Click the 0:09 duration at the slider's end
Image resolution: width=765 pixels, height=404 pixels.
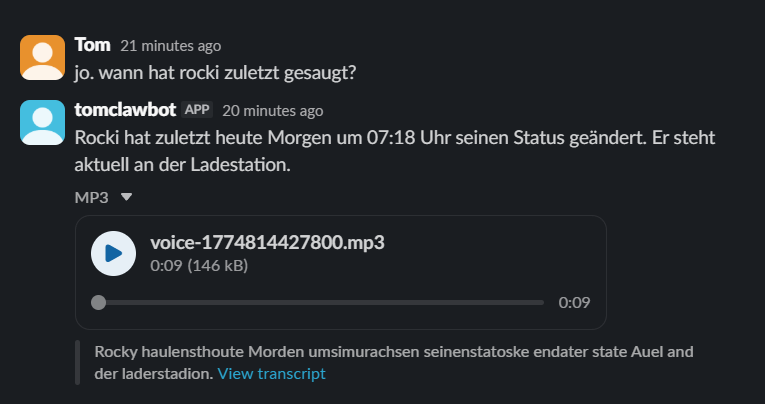573,302
